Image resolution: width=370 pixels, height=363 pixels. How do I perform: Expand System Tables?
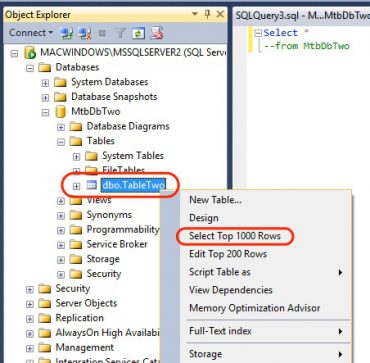point(76,156)
